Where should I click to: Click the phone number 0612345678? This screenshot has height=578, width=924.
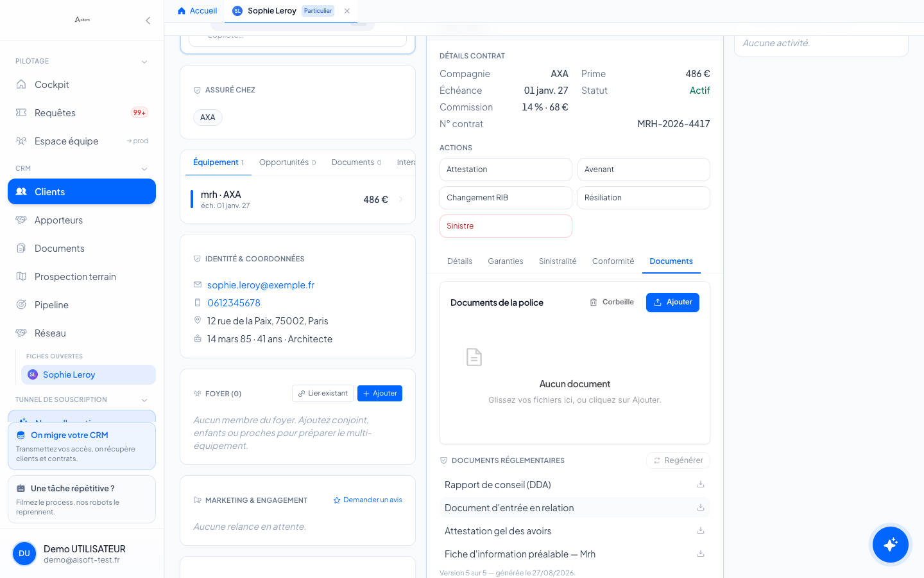pos(234,303)
